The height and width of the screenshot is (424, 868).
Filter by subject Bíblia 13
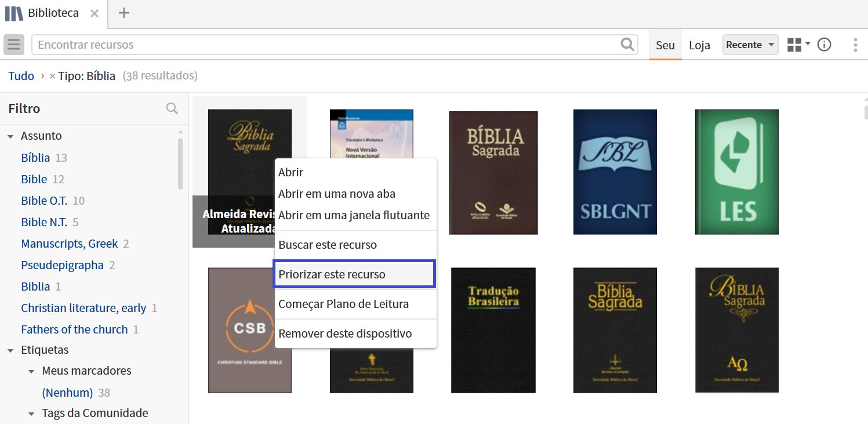tap(35, 158)
